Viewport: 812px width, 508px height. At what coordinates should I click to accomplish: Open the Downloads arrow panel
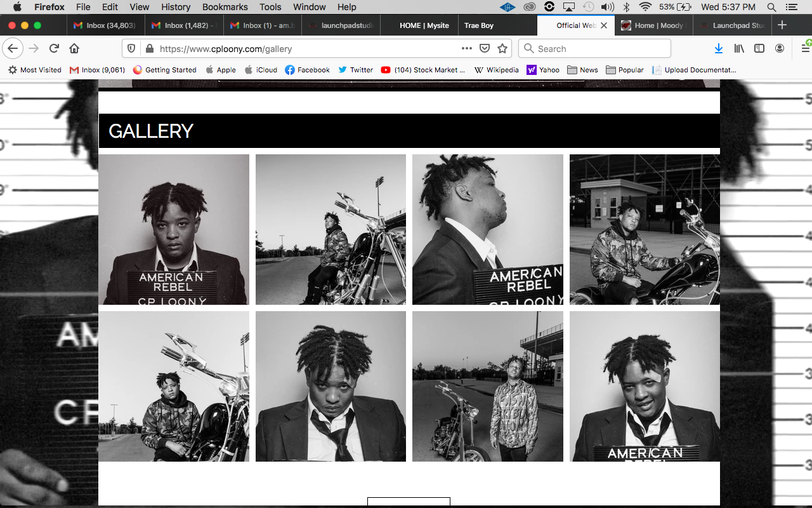(x=719, y=48)
